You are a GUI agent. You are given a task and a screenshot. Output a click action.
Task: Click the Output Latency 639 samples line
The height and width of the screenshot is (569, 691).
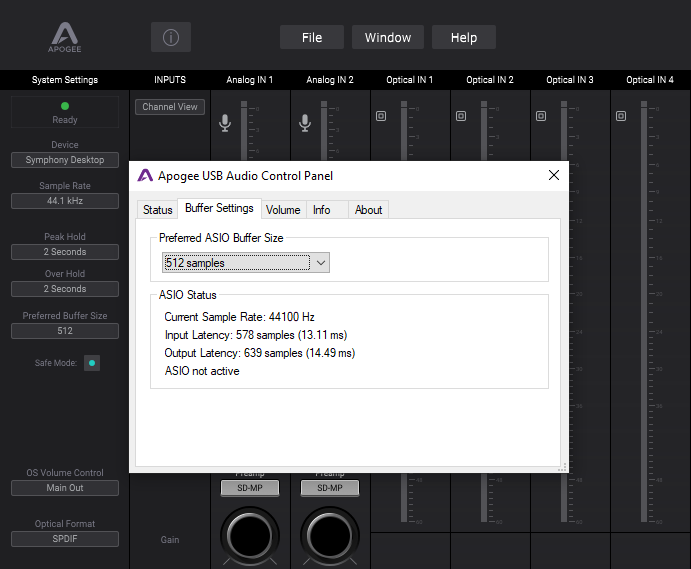coord(260,353)
